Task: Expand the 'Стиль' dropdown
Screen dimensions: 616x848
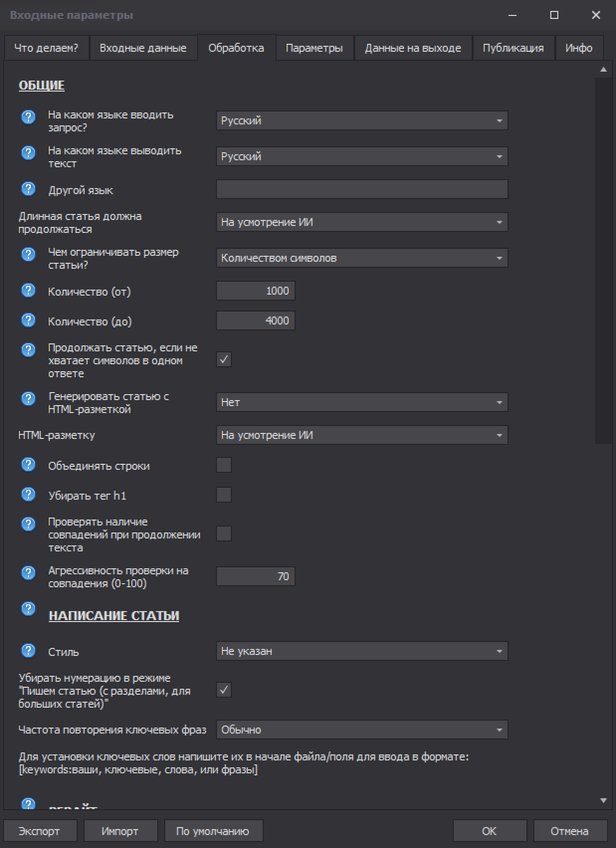Action: tap(362, 651)
